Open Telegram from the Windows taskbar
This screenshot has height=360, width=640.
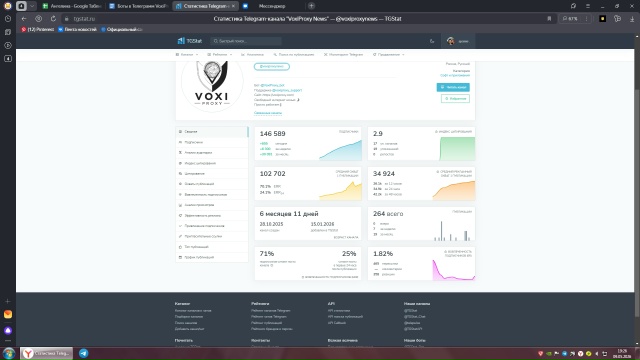pos(84,353)
